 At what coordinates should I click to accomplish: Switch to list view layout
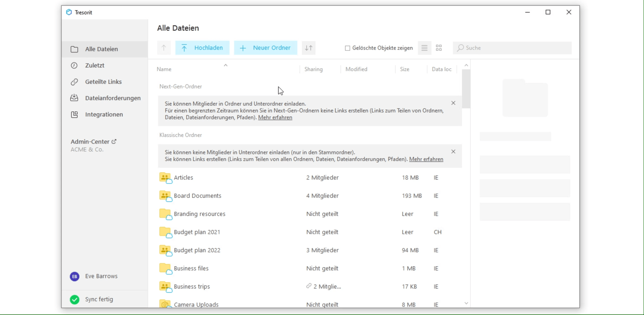pyautogui.click(x=424, y=48)
